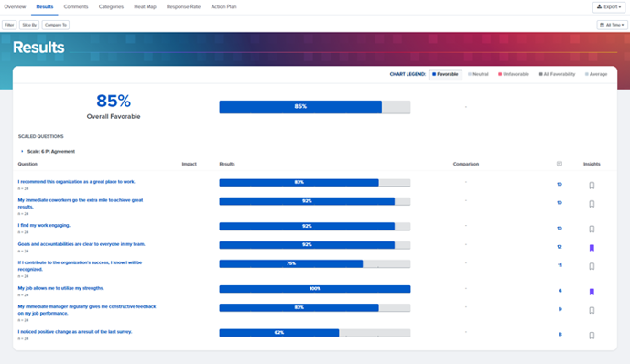Toggle All Favorability in chart legend

coord(557,74)
